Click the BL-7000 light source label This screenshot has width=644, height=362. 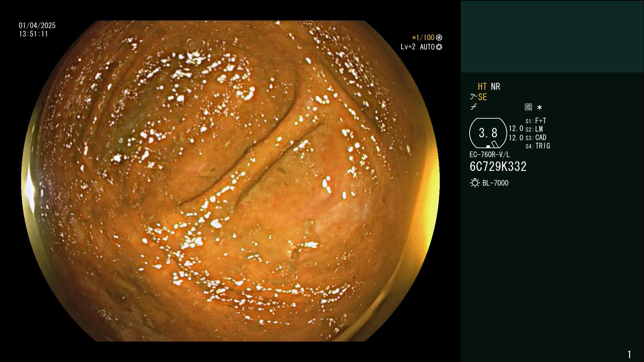(495, 183)
